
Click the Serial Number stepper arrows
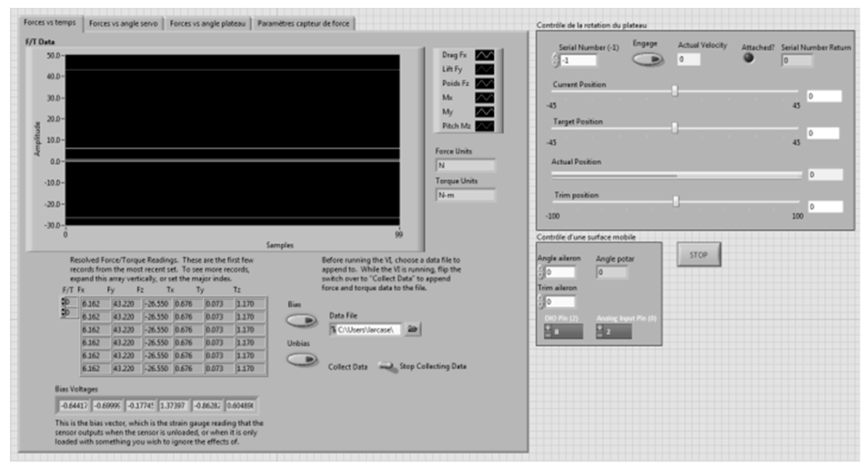pos(555,60)
